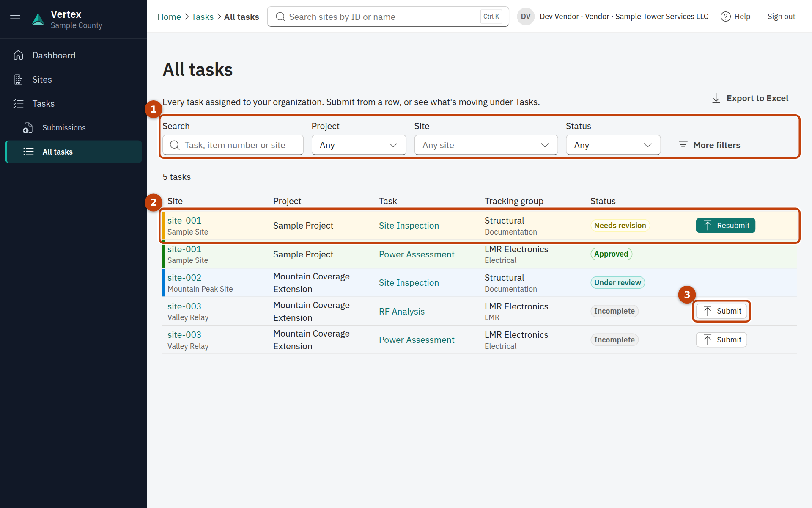Click the magnifier in the top site search
Image resolution: width=812 pixels, height=508 pixels.
[x=280, y=17]
